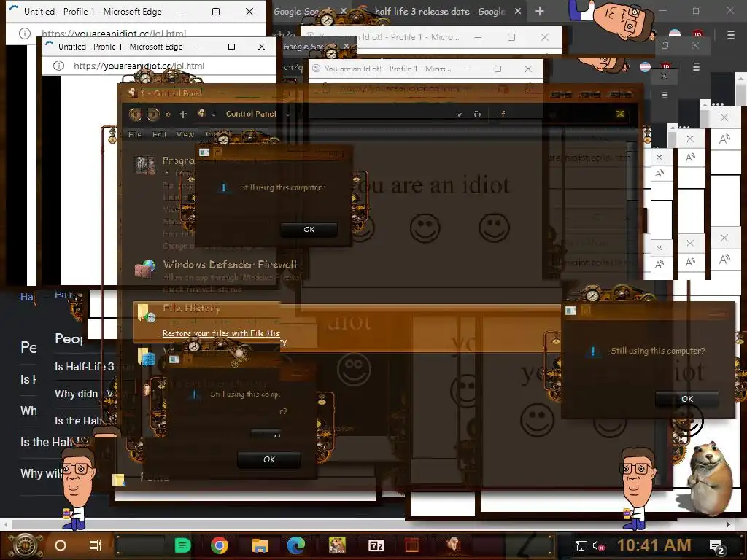The width and height of the screenshot is (747, 560).
Task: Click the Cortana circle icon on taskbar
Action: (x=61, y=545)
